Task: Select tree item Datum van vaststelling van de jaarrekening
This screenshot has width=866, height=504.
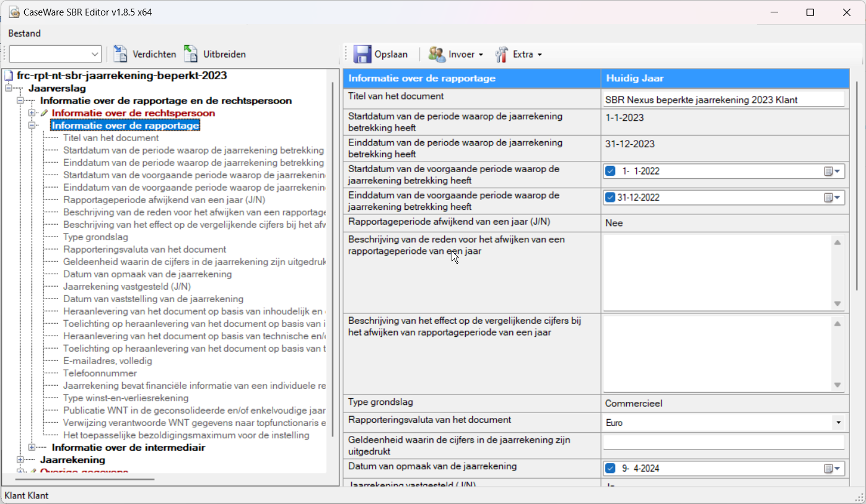Action: point(153,299)
